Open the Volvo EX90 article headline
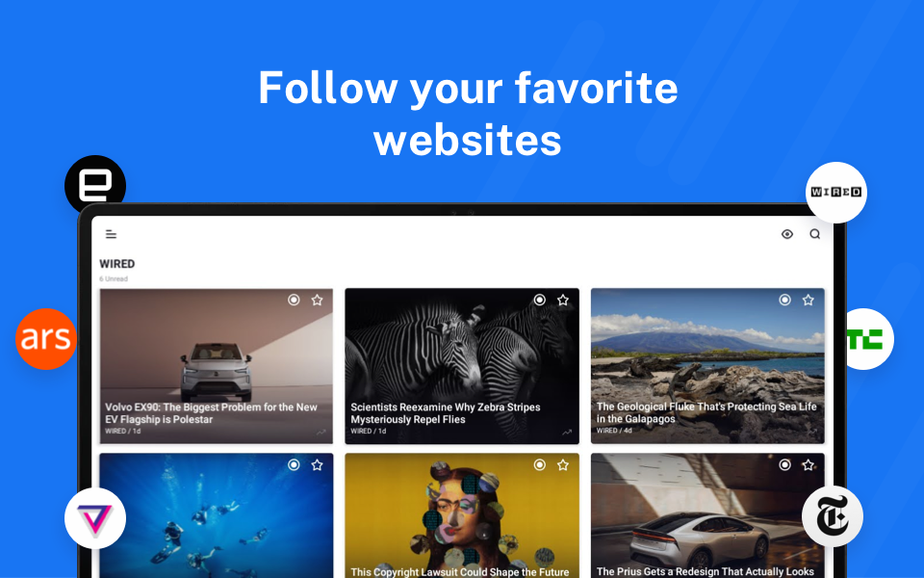Screen dimensions: 924x578 point(211,413)
